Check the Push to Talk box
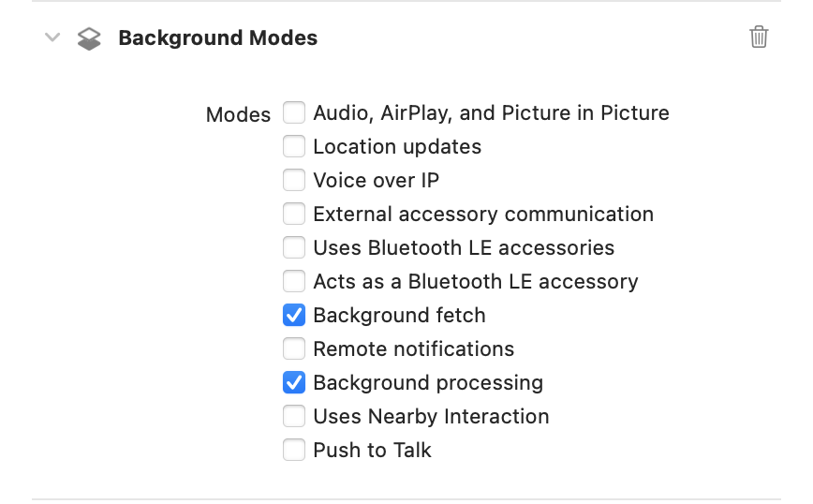 (x=294, y=451)
